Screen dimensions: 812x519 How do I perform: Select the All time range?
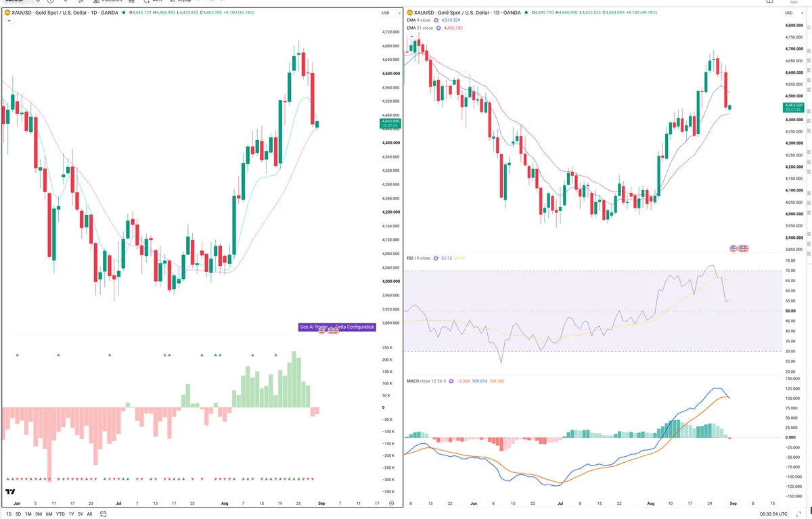(x=89, y=514)
